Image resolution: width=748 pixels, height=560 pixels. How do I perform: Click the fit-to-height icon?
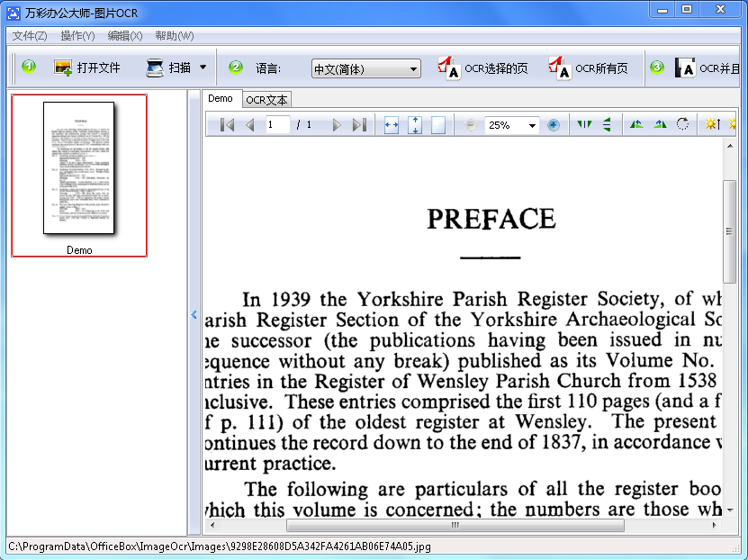(x=415, y=125)
